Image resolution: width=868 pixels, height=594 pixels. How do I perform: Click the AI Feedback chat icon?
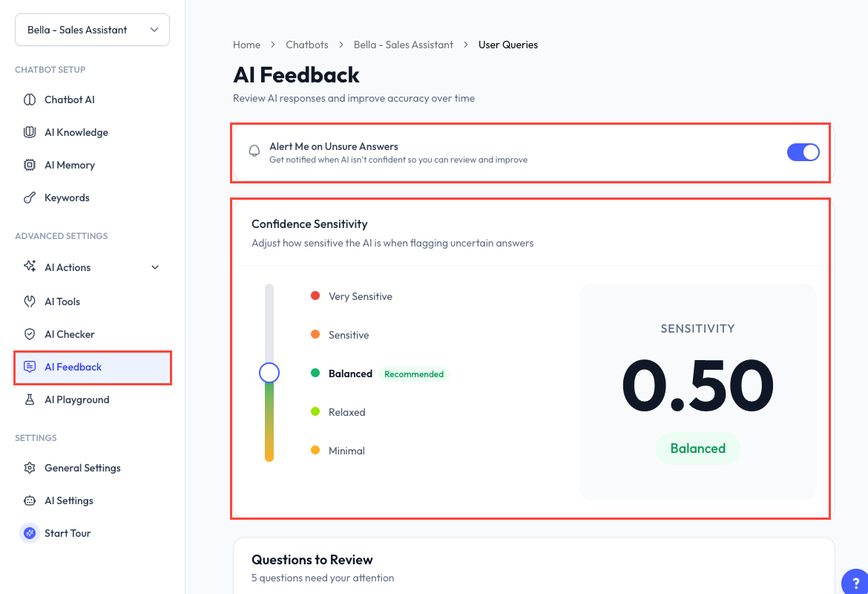click(30, 367)
